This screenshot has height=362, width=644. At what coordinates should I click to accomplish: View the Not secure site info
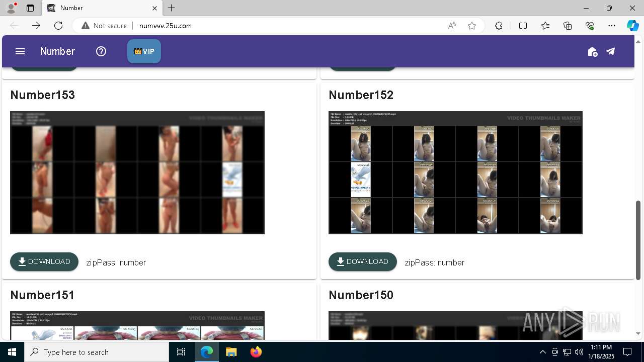pos(104,26)
